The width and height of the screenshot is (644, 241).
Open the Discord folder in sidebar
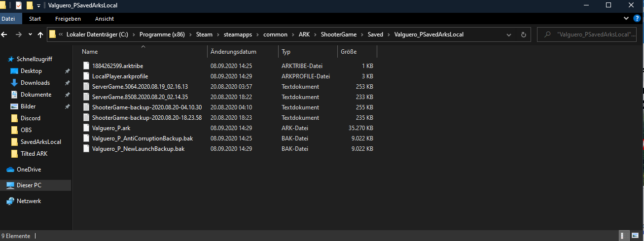(31, 118)
